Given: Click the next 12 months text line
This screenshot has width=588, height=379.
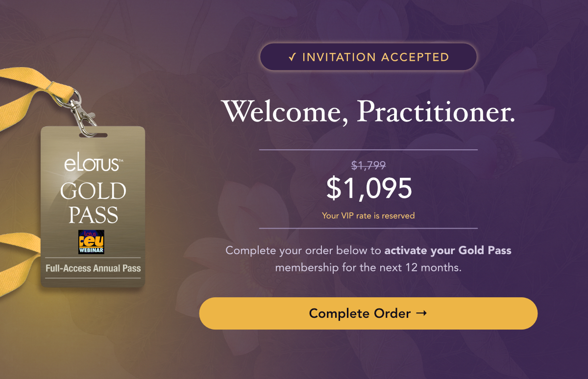Looking at the screenshot, I should [368, 268].
